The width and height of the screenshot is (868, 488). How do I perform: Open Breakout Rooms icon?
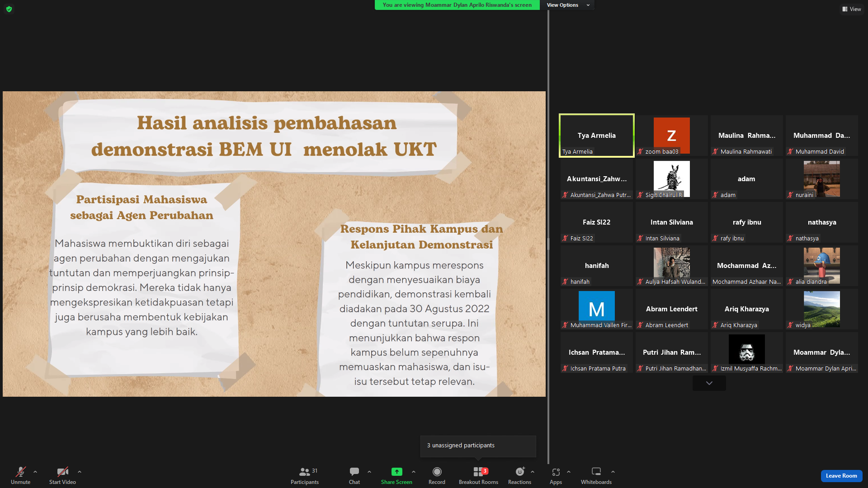pyautogui.click(x=478, y=472)
